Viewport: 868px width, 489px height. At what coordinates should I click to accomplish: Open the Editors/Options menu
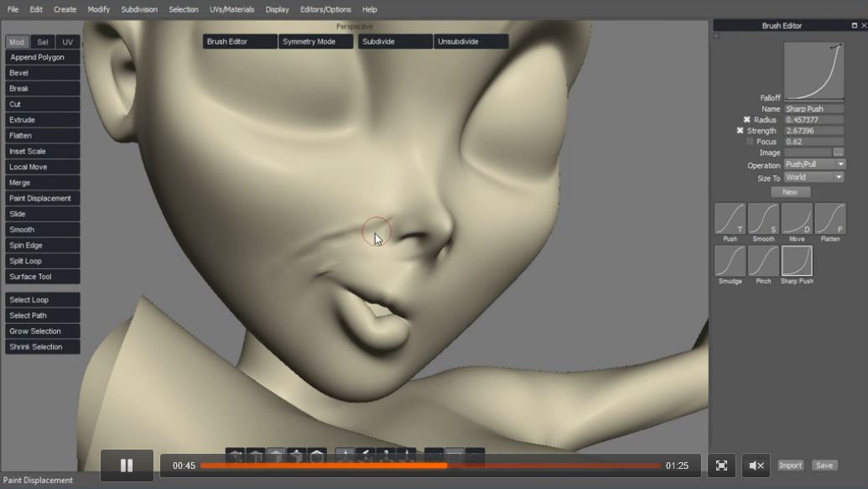pyautogui.click(x=325, y=9)
